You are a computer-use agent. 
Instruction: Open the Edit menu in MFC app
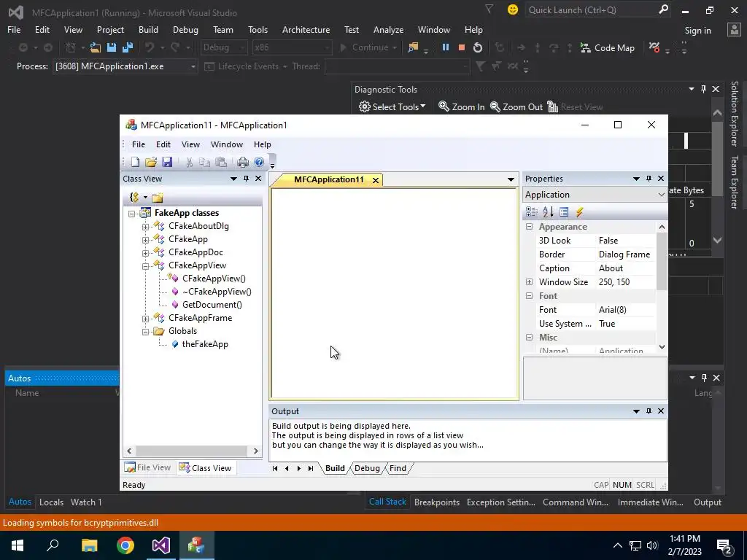[x=163, y=144]
